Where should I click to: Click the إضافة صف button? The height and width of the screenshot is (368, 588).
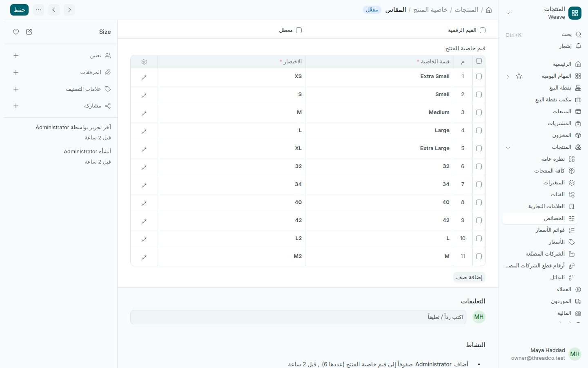pyautogui.click(x=469, y=277)
